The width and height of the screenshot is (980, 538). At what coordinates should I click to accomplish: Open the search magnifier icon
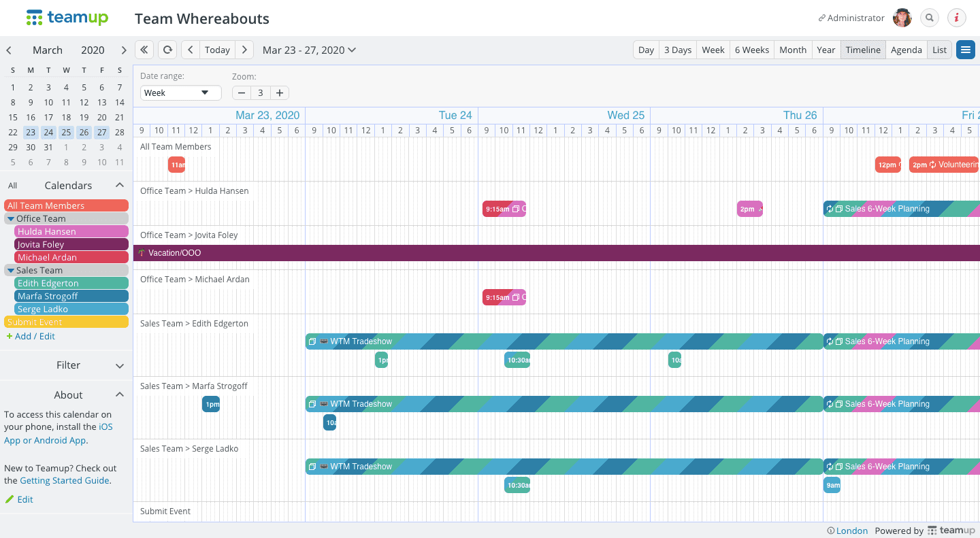pyautogui.click(x=929, y=18)
